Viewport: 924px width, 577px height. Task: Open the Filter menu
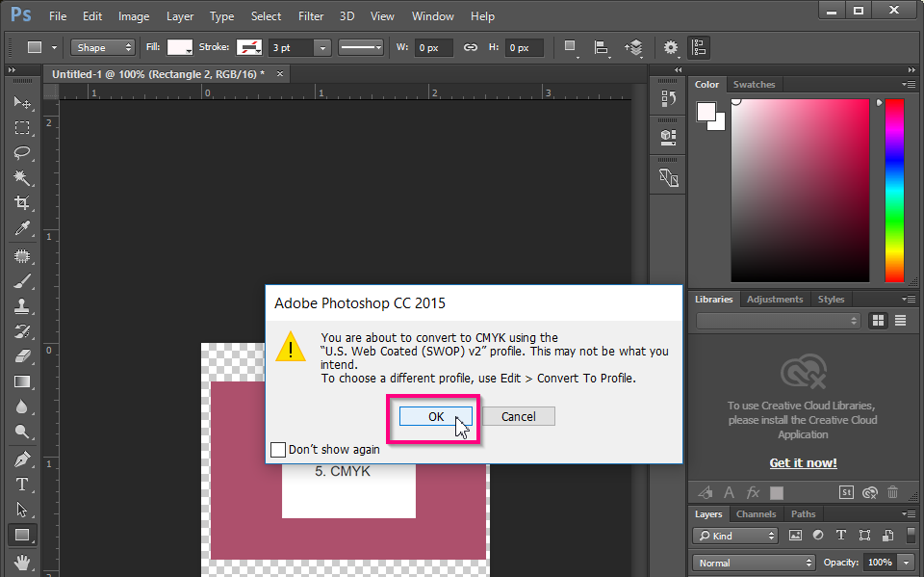coord(311,16)
